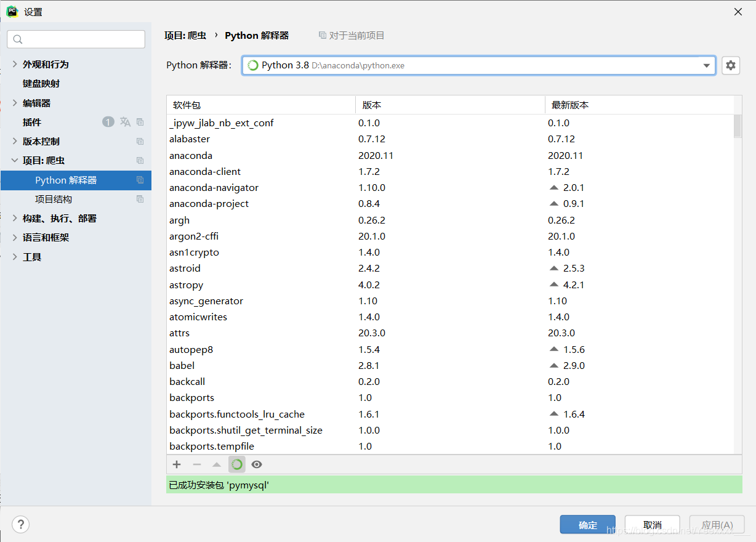Expand the 版本控制 section

[15, 141]
